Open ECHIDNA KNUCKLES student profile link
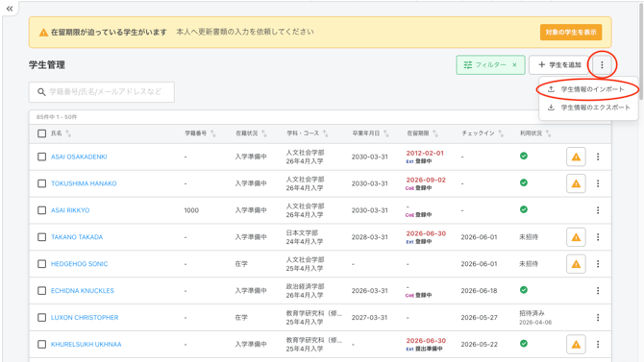 click(83, 291)
